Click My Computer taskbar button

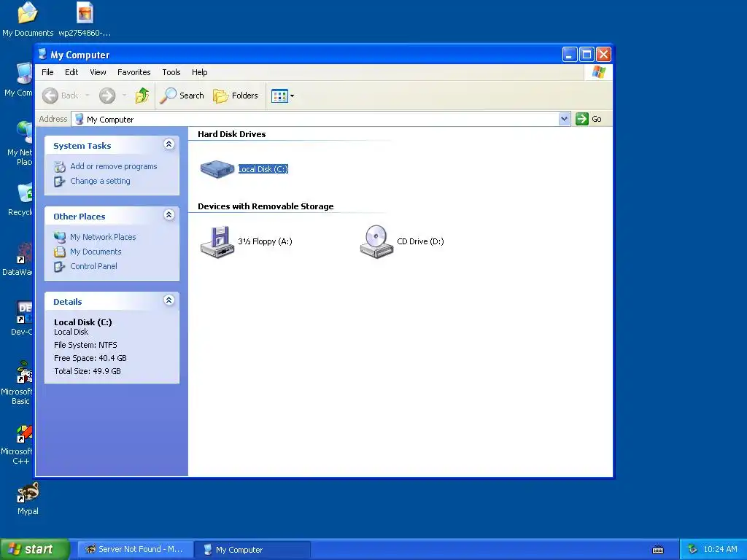coord(252,550)
